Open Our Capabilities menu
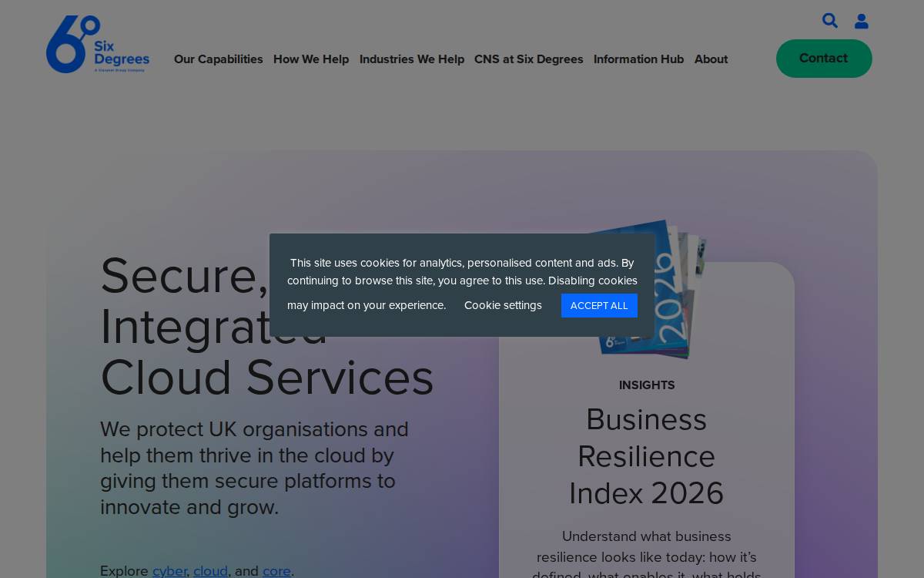 pyautogui.click(x=219, y=59)
